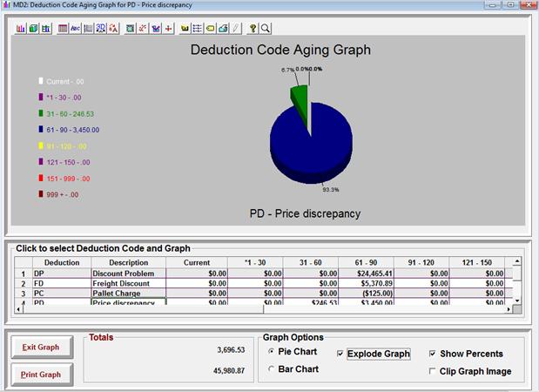The width and height of the screenshot is (539, 392).
Task: Click the grayed-out pencil icon
Action: coord(236,28)
